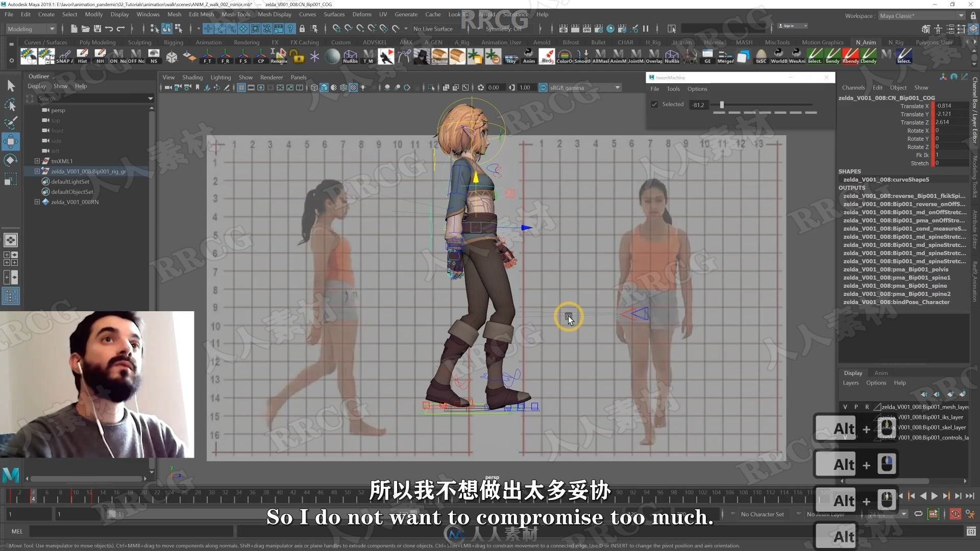The height and width of the screenshot is (551, 980).
Task: Toggle use all lights bulb icon
Action: 363,88
